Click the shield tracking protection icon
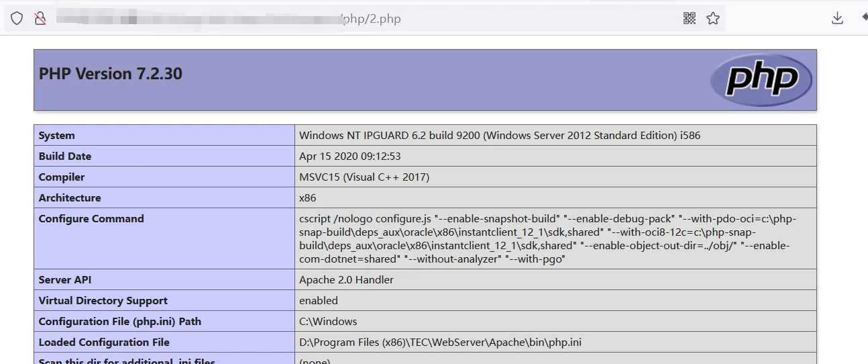 17,18
